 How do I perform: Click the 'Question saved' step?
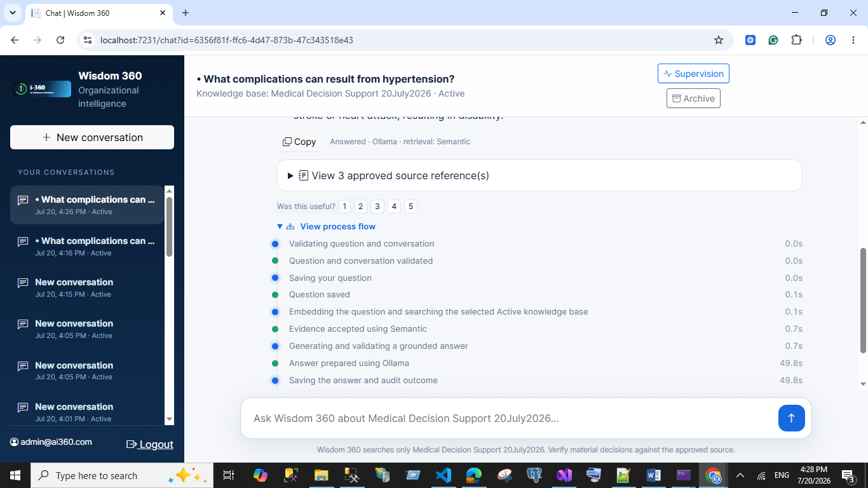click(319, 295)
